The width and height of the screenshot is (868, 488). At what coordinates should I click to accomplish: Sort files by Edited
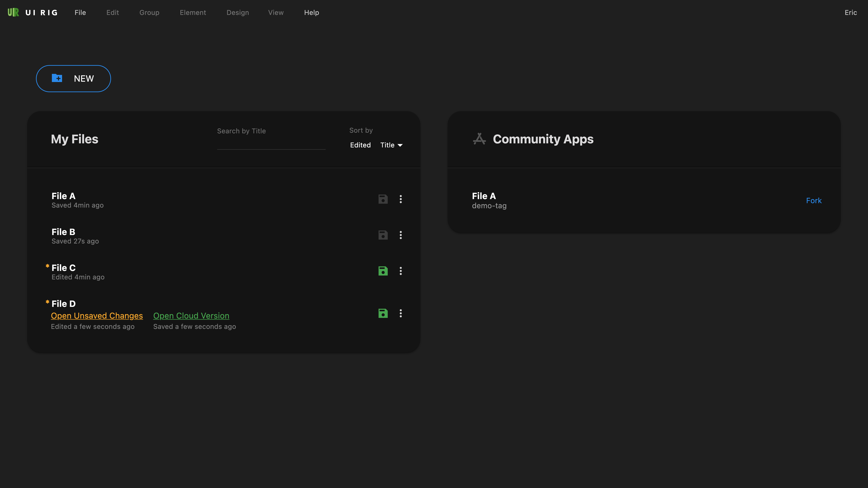tap(360, 145)
